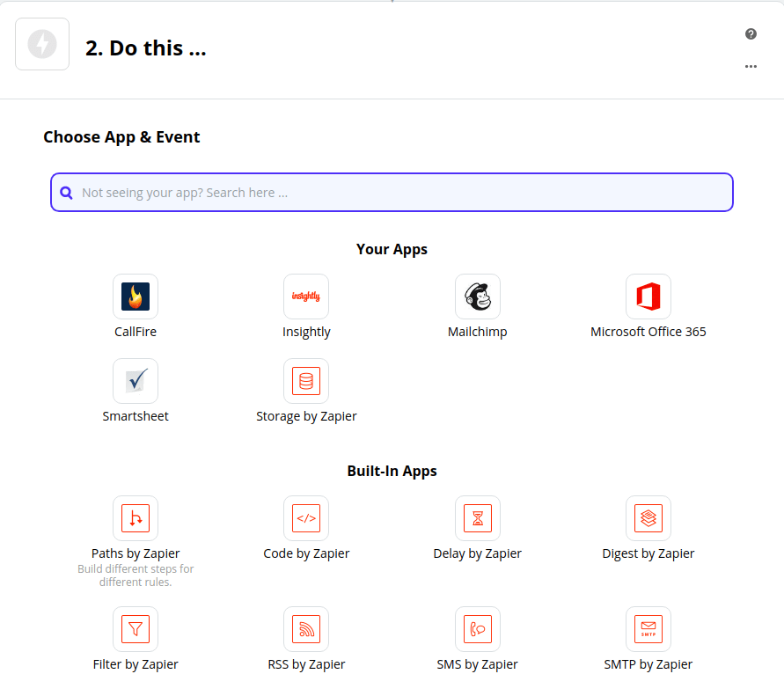The width and height of the screenshot is (784, 696).
Task: Click the CallFire label text
Action: [x=136, y=332]
